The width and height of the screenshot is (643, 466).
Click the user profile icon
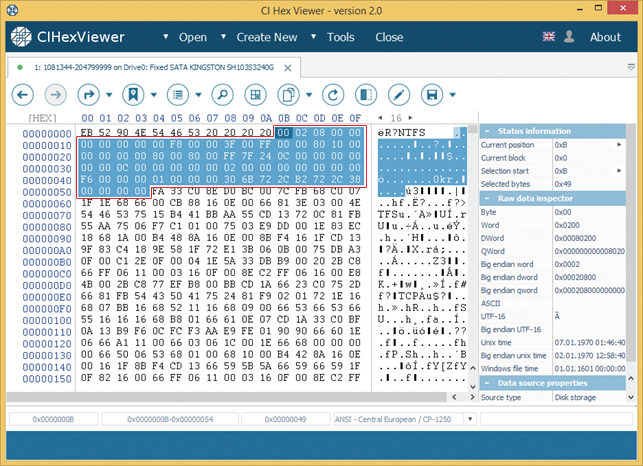click(569, 37)
